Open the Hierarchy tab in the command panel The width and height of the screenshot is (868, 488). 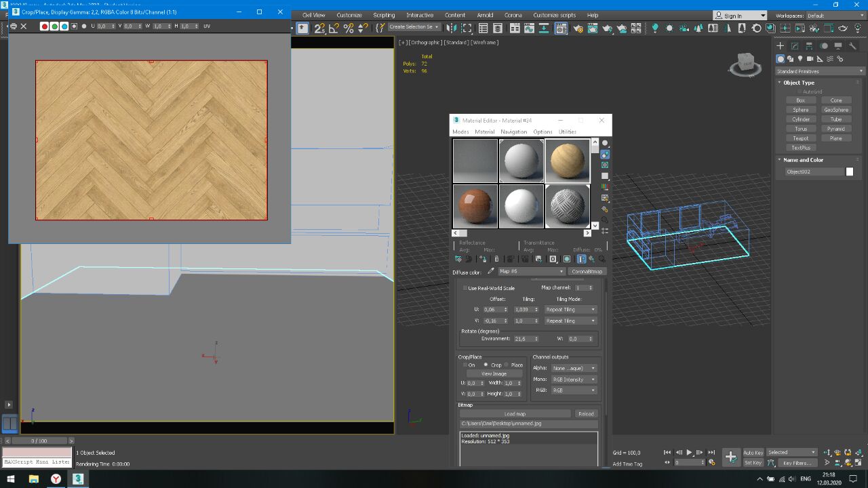[809, 45]
